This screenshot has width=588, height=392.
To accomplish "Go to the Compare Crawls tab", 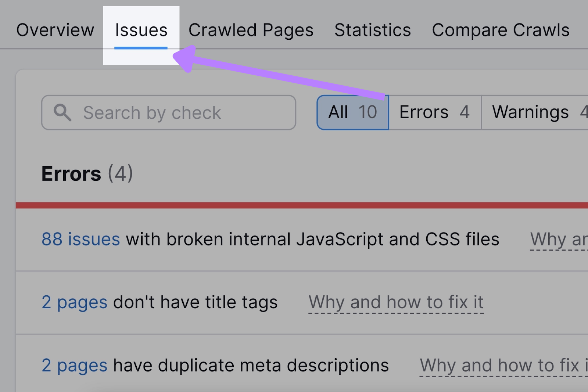I will tap(501, 30).
